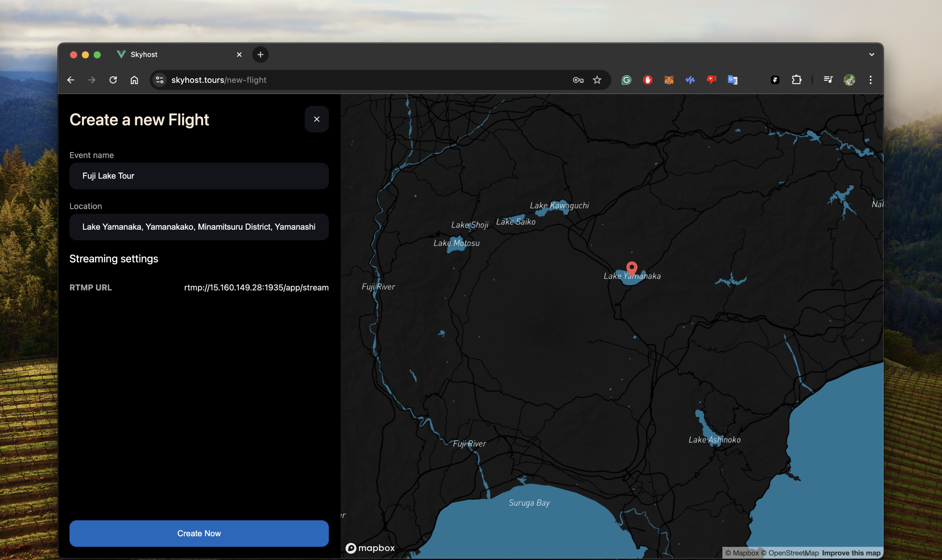This screenshot has width=942, height=560.
Task: Open the saved passwords key icon
Action: pos(578,80)
